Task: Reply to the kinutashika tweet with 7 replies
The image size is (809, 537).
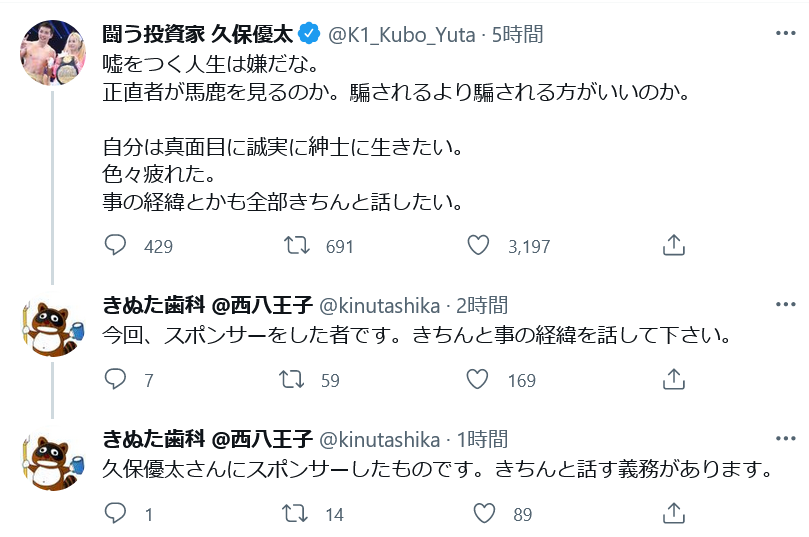Action: 116,380
